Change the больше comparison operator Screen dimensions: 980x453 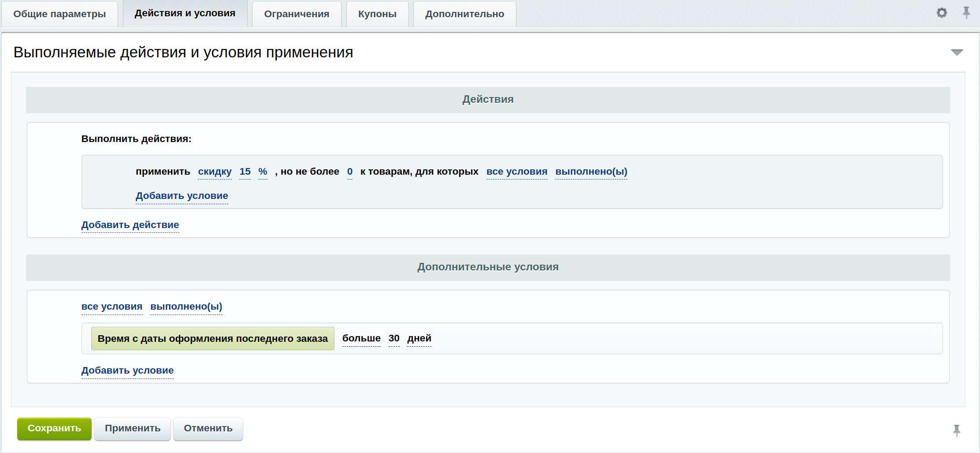[361, 338]
